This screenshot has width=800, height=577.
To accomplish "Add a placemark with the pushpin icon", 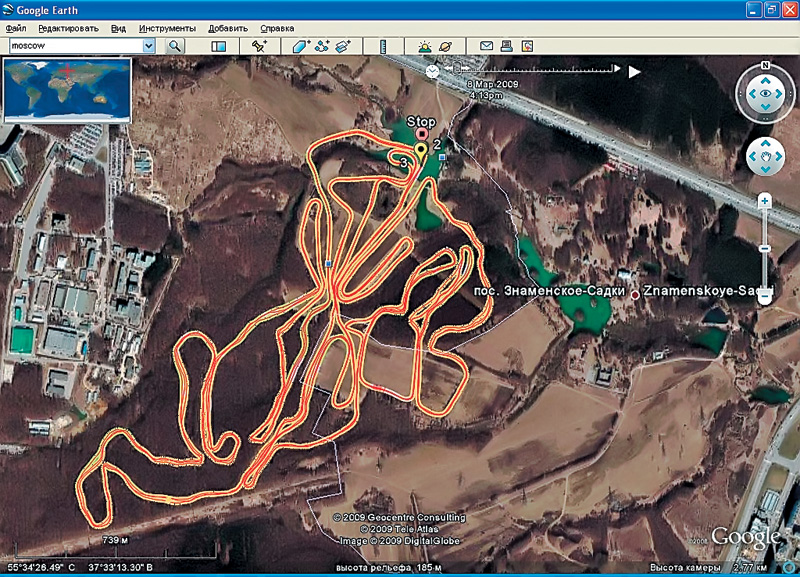I will 259,46.
